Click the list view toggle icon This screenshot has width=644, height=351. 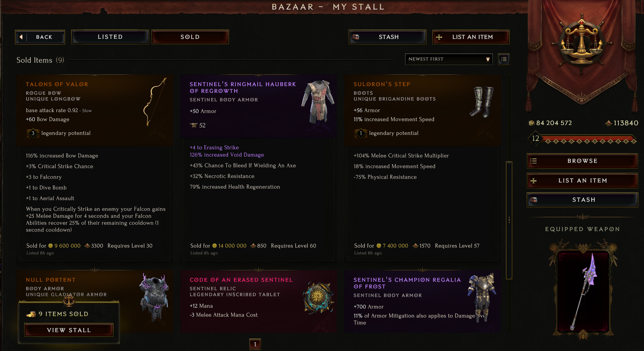(504, 59)
